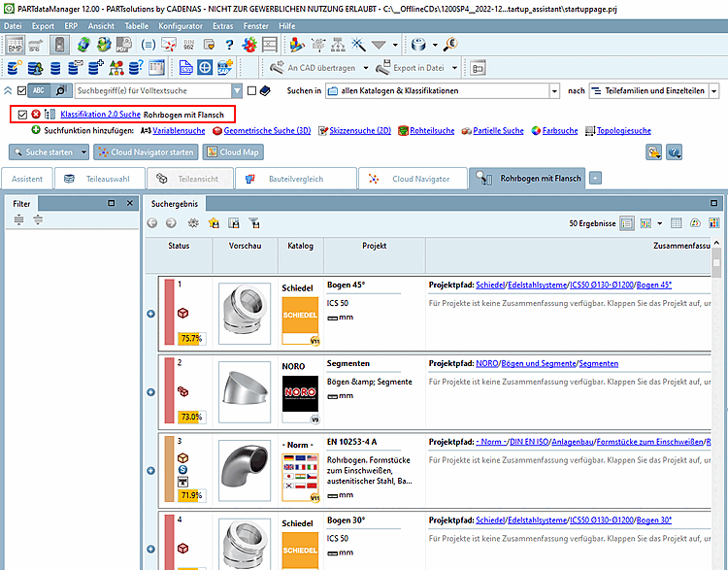Click the blue crosshair target toolbar icon
The width and height of the screenshot is (728, 570).
click(x=205, y=68)
